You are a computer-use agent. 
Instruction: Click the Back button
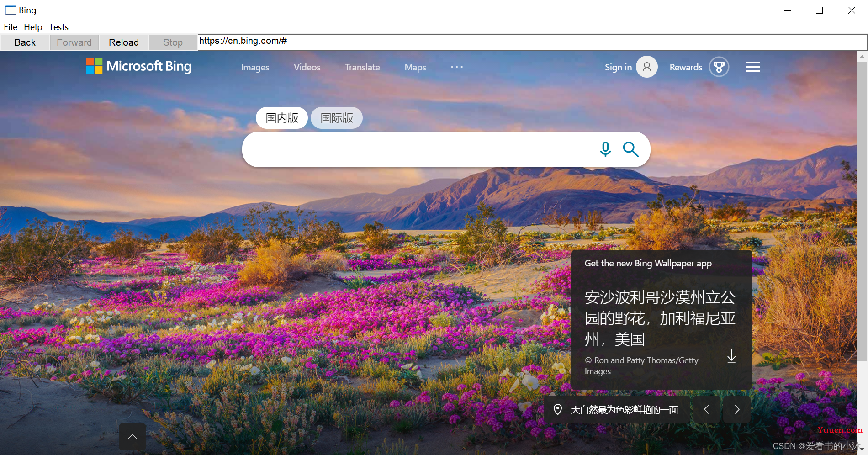[x=25, y=42]
